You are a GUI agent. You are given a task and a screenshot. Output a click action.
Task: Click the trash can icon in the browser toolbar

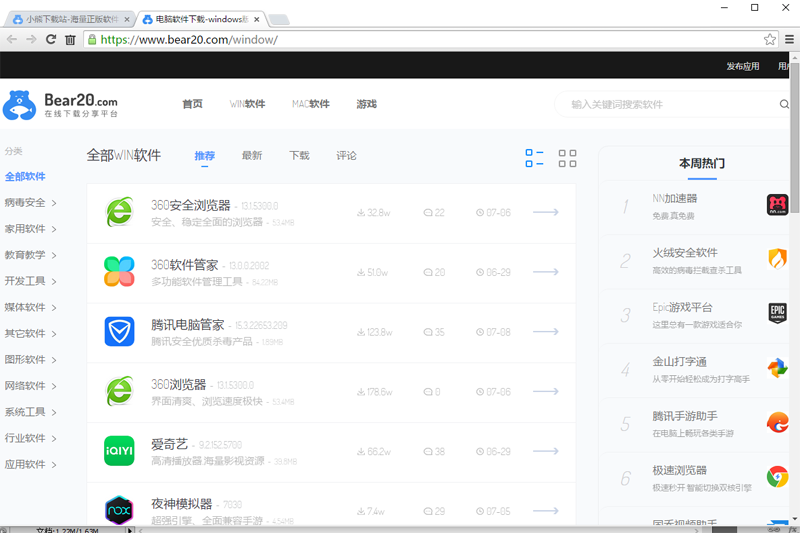[x=70, y=39]
